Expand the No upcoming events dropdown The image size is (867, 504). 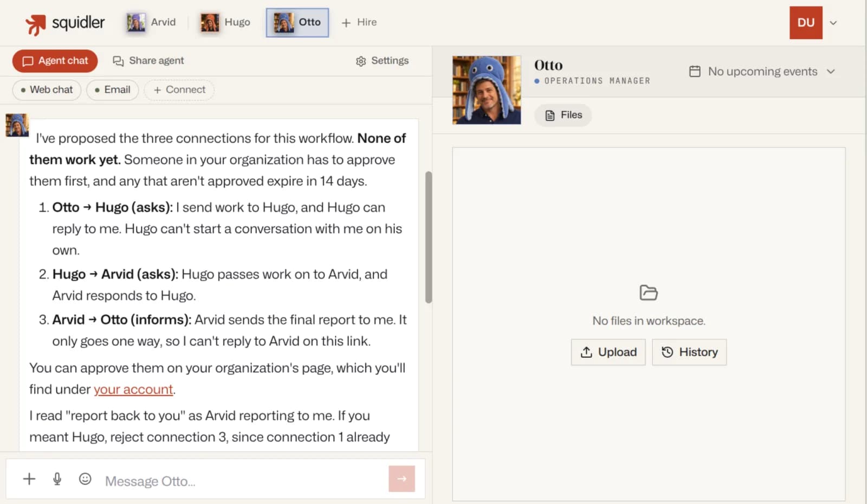click(762, 72)
